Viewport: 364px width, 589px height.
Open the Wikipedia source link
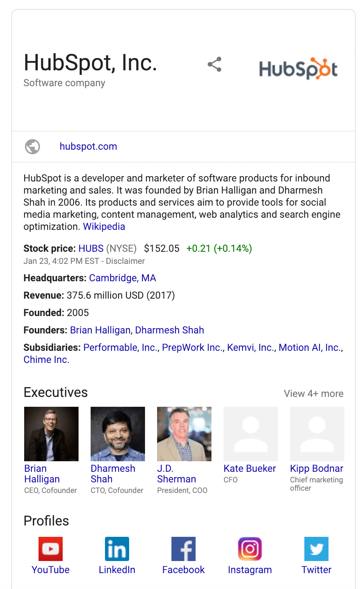pyautogui.click(x=104, y=226)
